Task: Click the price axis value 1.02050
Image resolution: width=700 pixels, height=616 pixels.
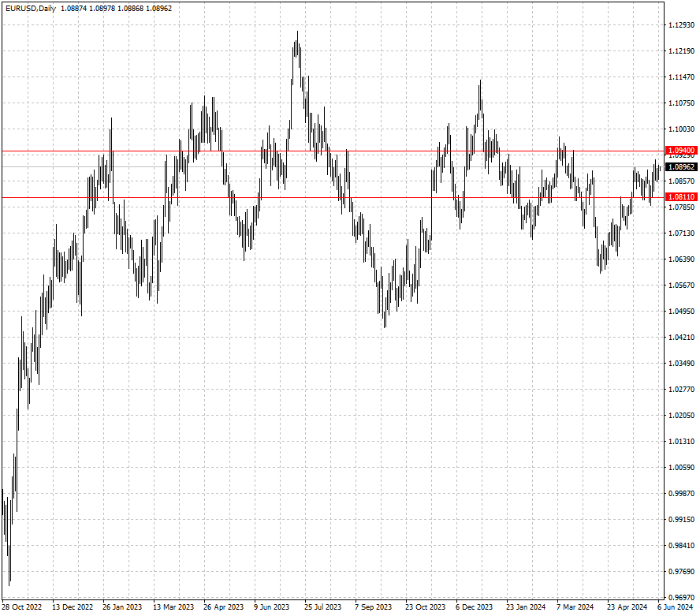Action: click(681, 416)
